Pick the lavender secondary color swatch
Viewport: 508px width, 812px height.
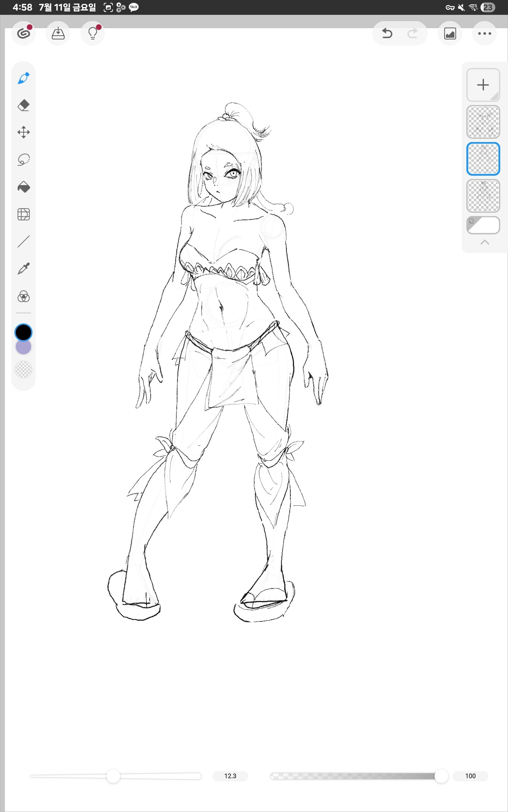coord(23,347)
